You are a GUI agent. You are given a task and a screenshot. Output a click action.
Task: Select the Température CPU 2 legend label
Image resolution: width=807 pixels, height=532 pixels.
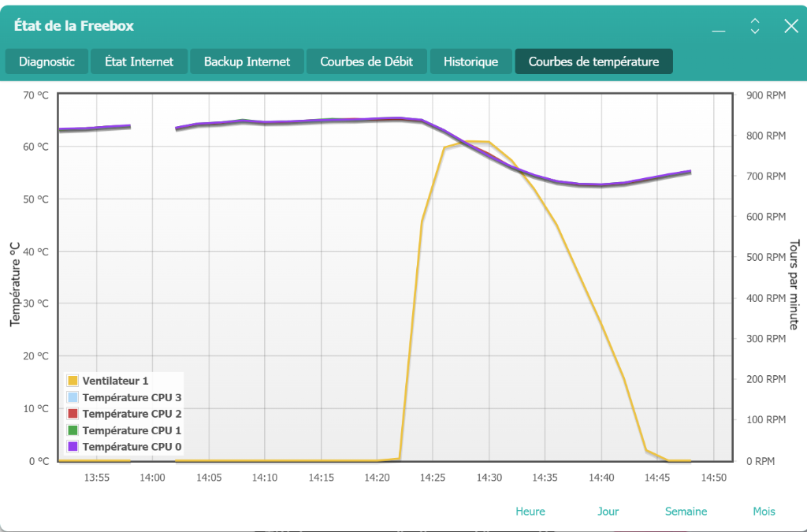point(132,414)
